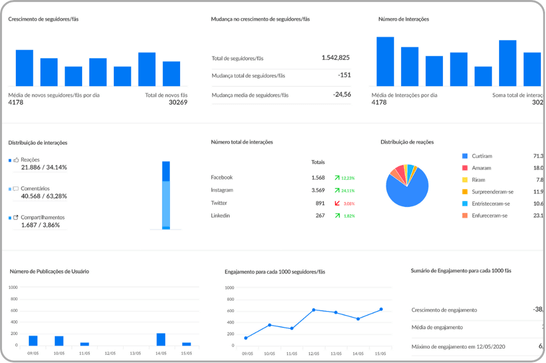Click the tallest bar in Número de interações chart
Image resolution: width=546 pixels, height=363 pixels.
[385, 61]
